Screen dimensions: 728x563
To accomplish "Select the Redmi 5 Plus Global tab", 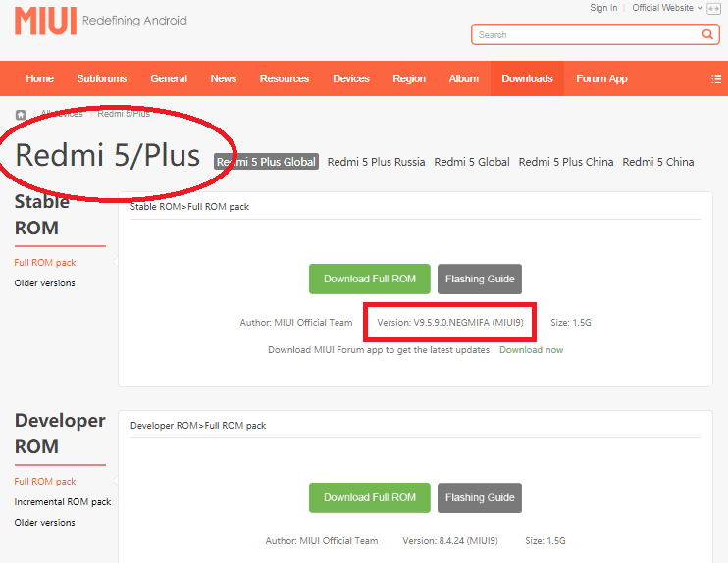I will [x=266, y=162].
